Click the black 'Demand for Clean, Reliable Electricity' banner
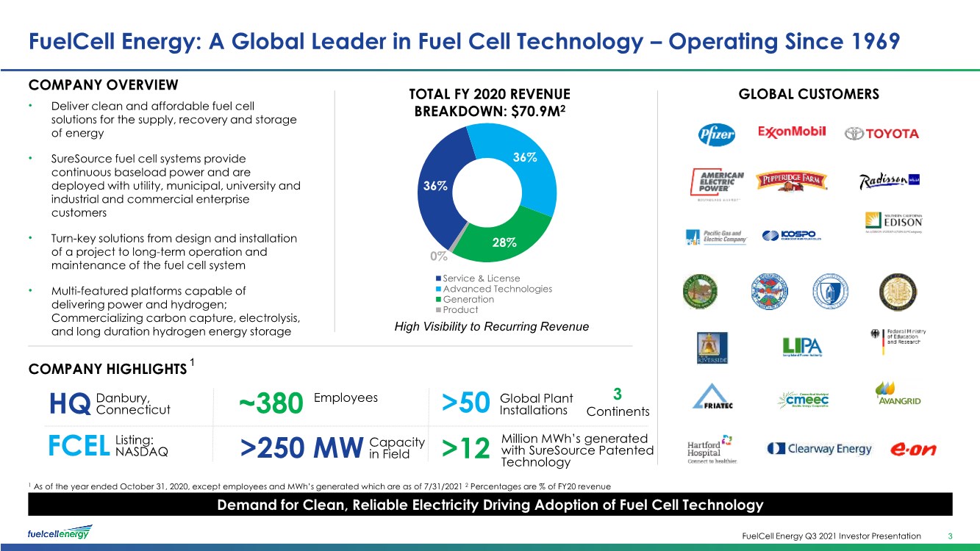The width and height of the screenshot is (980, 551). click(x=490, y=505)
